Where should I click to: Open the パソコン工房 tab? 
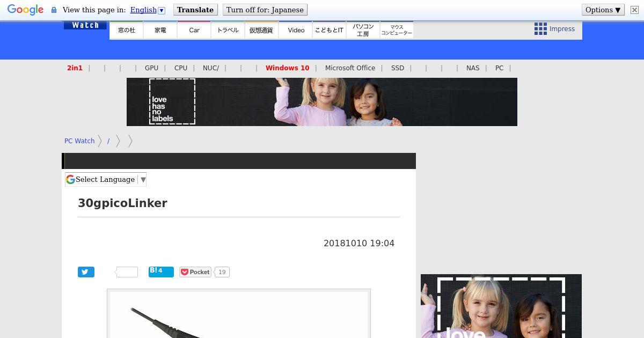[x=363, y=30]
